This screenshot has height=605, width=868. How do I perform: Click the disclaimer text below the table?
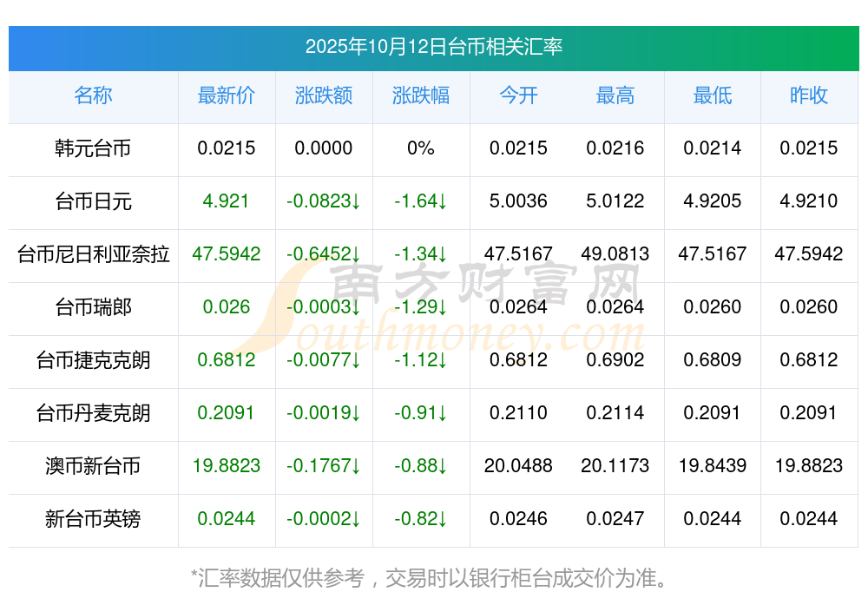click(433, 577)
